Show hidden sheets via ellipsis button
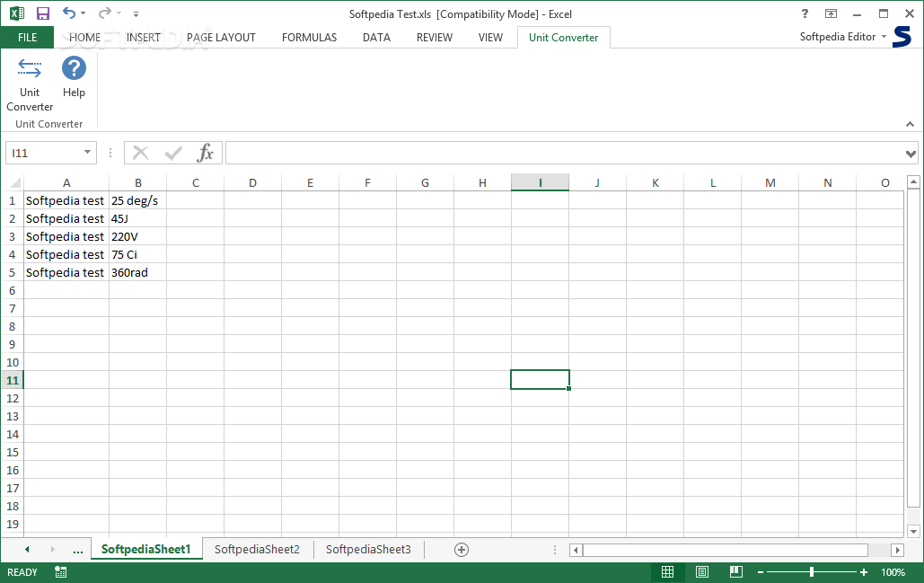Screen dimensions: 924x583 (78, 550)
